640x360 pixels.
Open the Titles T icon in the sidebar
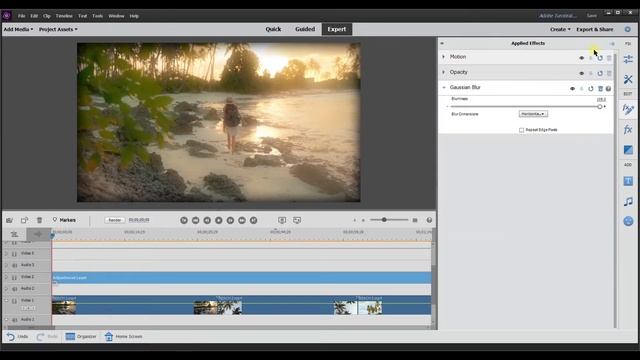[x=628, y=181]
